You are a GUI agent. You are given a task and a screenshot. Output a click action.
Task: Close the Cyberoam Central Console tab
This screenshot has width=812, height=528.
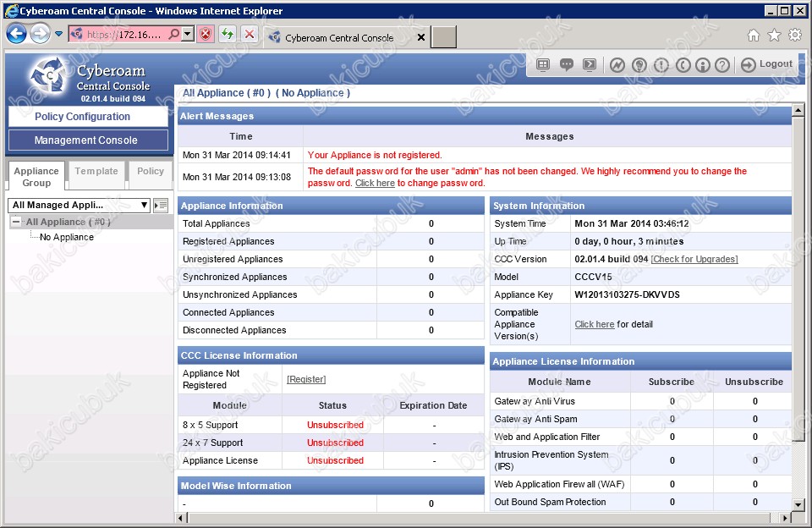pyautogui.click(x=421, y=37)
